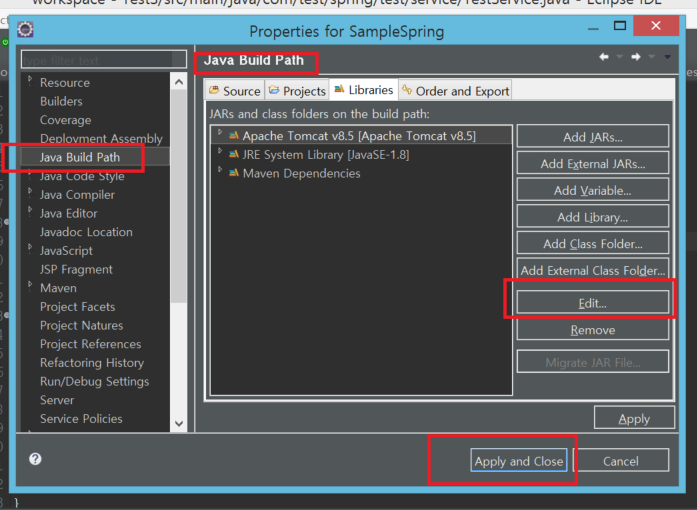Select Javadoc Location in the tree
697x510 pixels.
point(86,232)
